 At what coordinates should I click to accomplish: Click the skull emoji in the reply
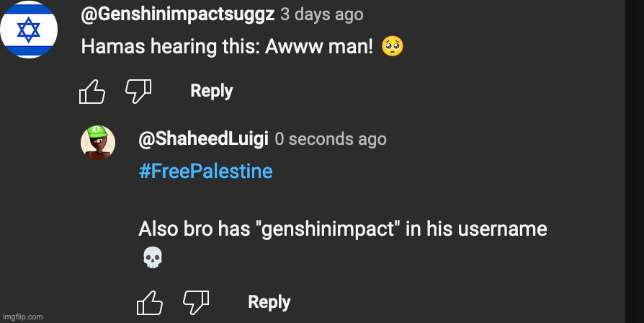[x=153, y=257]
